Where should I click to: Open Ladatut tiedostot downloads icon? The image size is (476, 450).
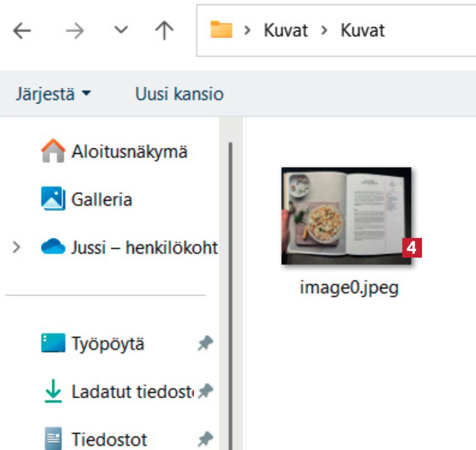click(x=53, y=391)
